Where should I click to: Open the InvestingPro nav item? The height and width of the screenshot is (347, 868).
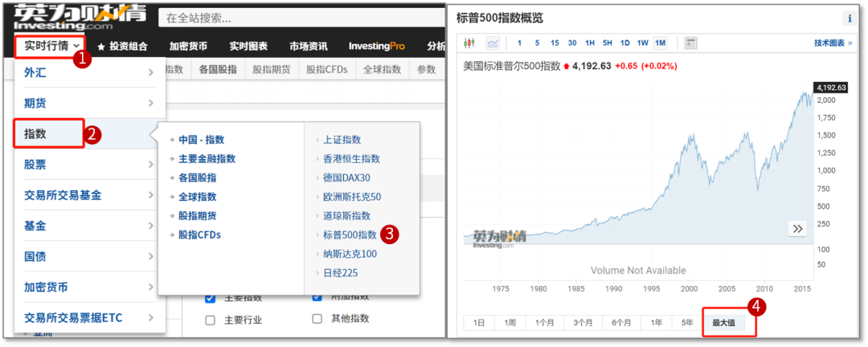(376, 47)
